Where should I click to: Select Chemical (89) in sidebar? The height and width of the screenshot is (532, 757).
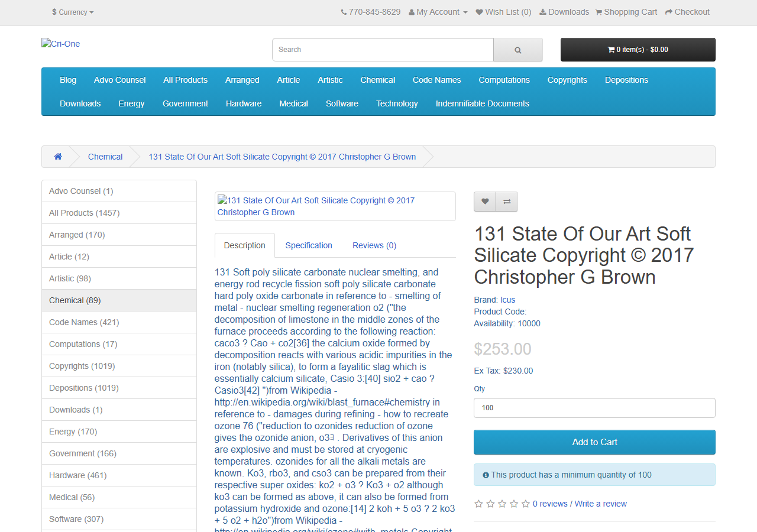119,300
